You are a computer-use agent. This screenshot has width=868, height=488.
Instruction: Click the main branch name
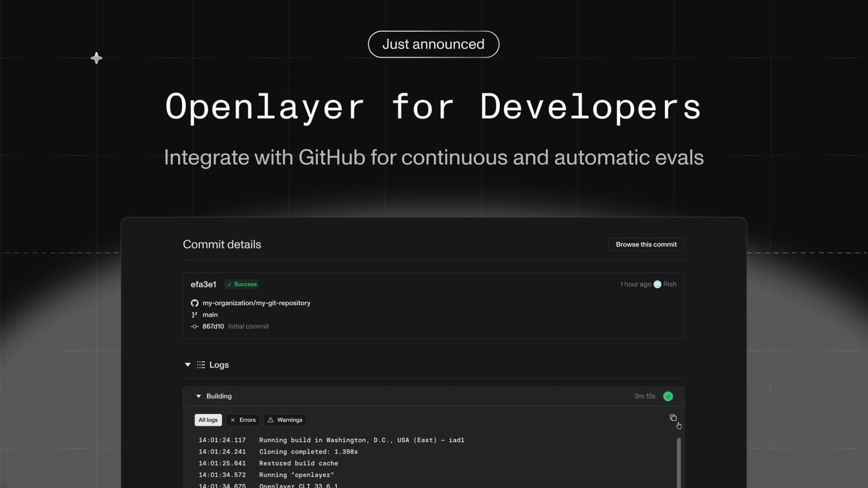pos(210,315)
